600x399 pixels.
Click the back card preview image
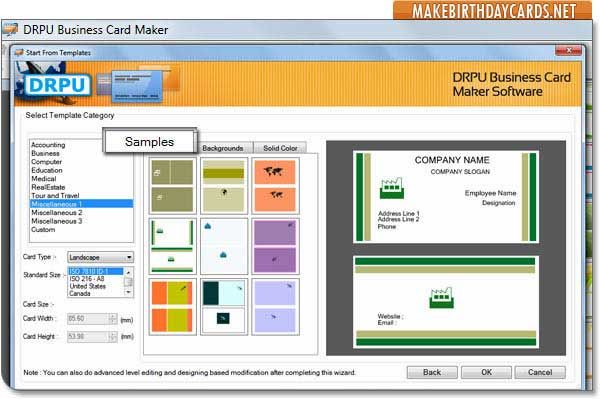(x=446, y=302)
